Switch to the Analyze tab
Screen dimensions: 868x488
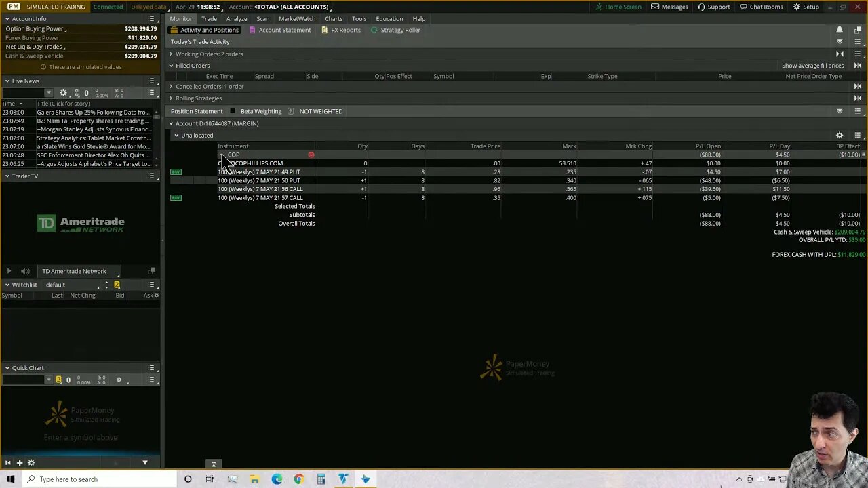237,18
